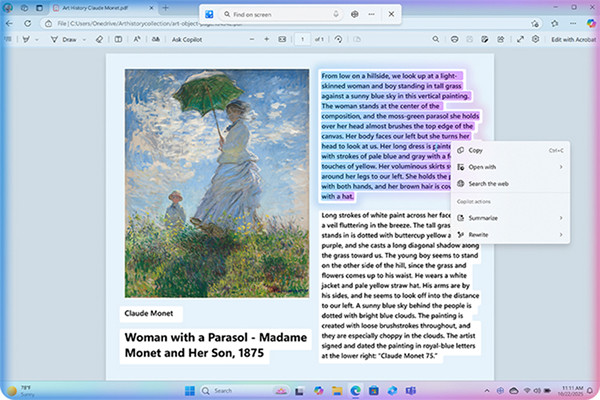This screenshot has width=600, height=400.
Task: Focus the Find on screen search field
Action: (x=282, y=14)
